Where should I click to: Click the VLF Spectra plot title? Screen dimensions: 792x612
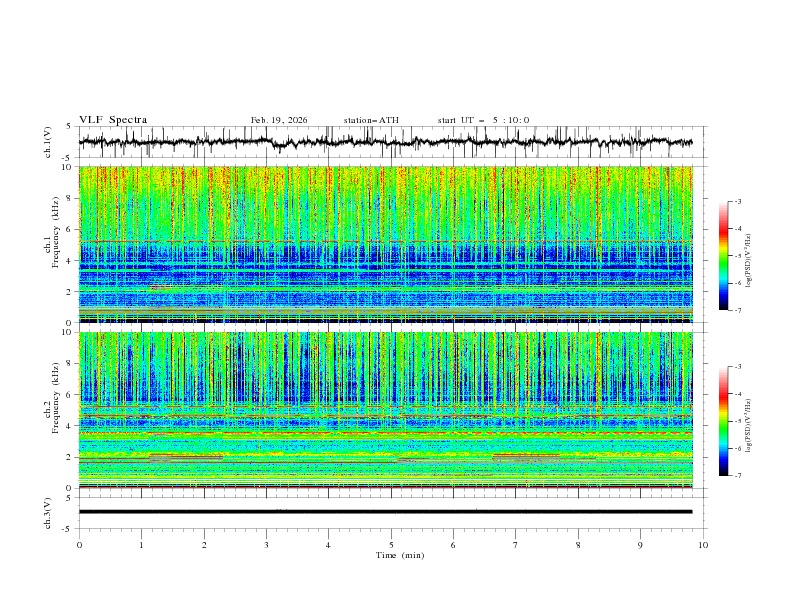tap(113, 120)
